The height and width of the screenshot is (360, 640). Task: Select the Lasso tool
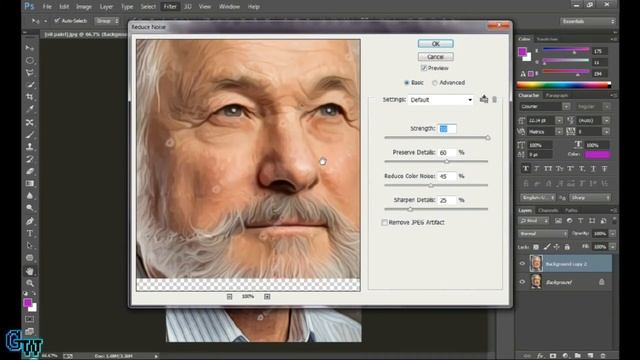tap(29, 73)
